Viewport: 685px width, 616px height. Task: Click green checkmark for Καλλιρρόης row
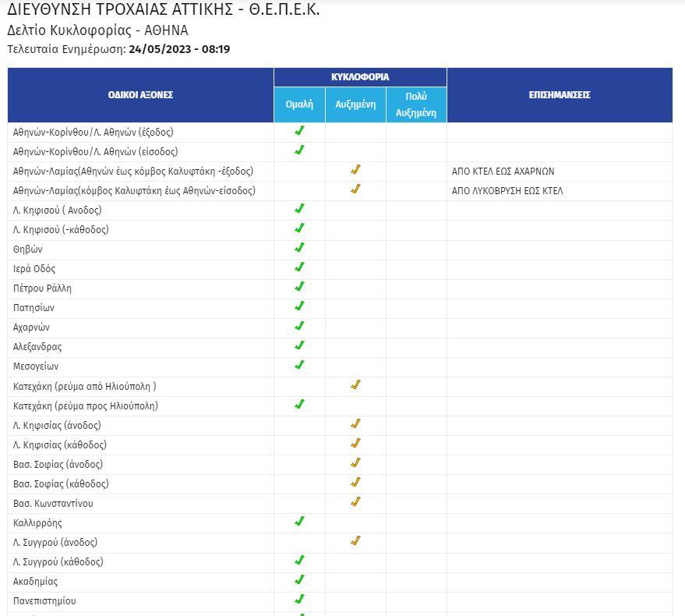pyautogui.click(x=299, y=522)
